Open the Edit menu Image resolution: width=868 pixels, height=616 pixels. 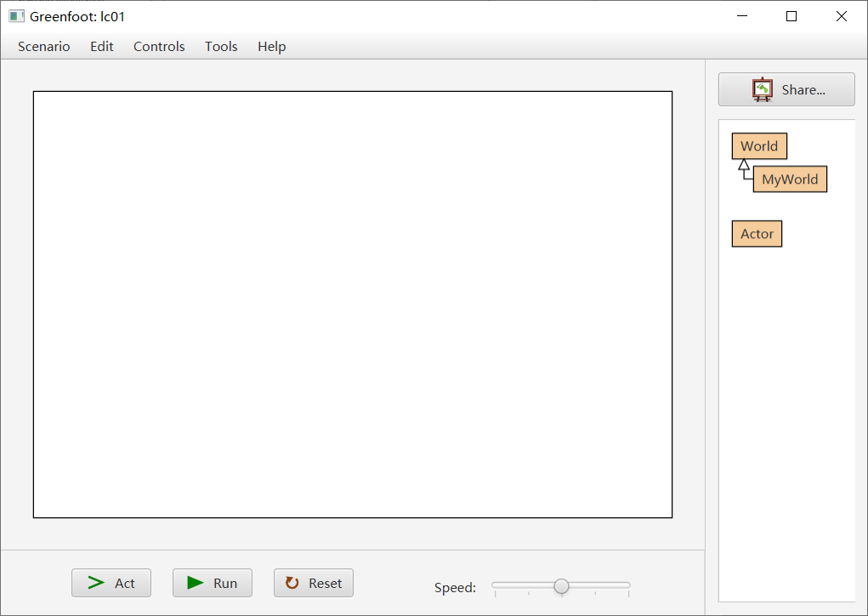(x=102, y=47)
